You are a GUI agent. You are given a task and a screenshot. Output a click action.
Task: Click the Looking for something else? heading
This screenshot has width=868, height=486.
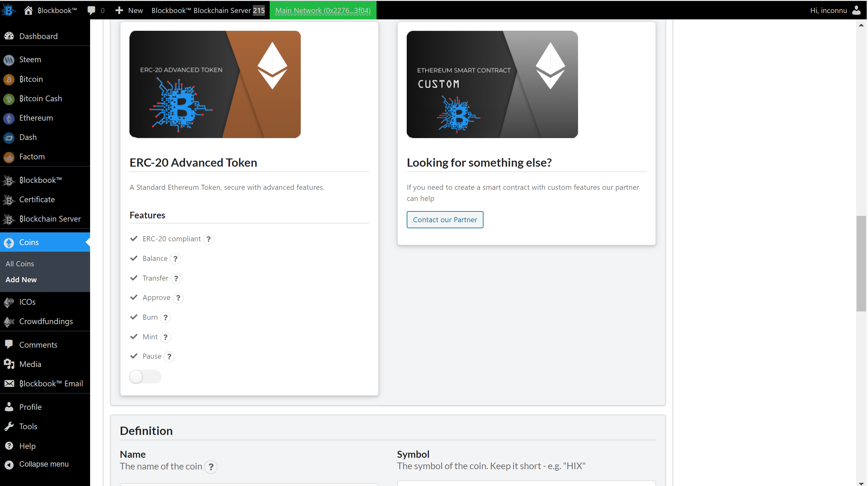click(479, 163)
